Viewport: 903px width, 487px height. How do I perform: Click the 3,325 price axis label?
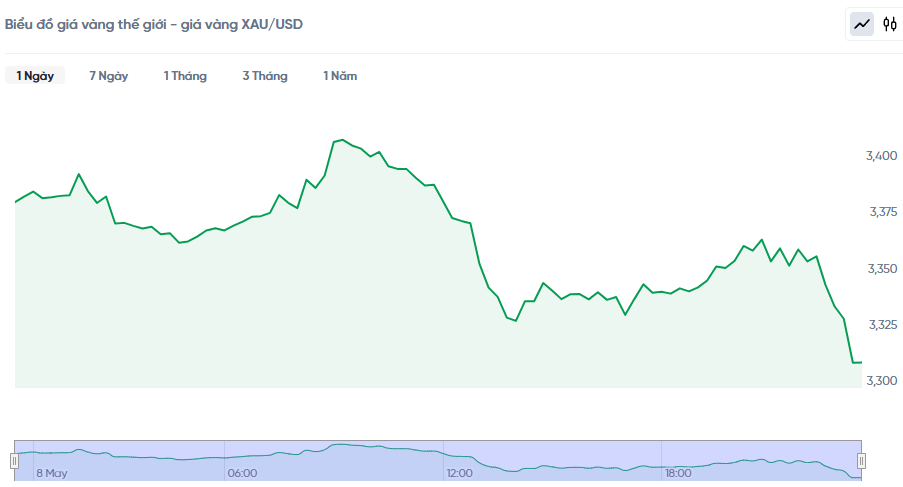[883, 325]
